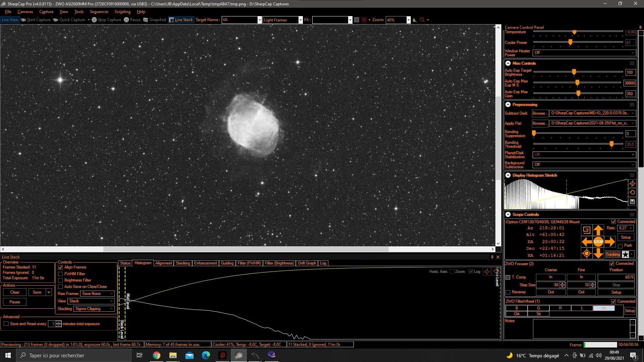This screenshot has width=644, height=362.
Task: Click the target crosshair icon in Scope Controls
Action: pos(586,254)
